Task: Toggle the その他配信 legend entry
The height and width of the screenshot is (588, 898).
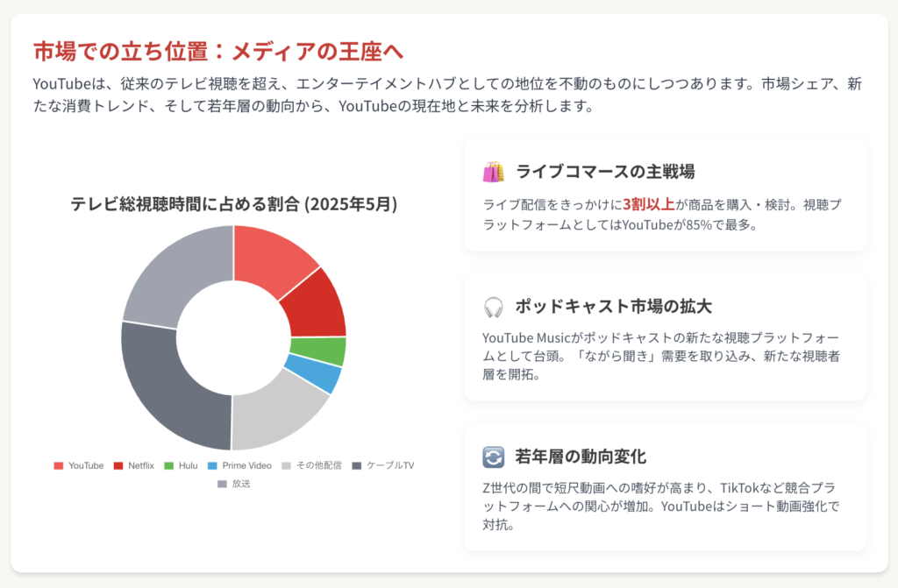Action: point(311,465)
